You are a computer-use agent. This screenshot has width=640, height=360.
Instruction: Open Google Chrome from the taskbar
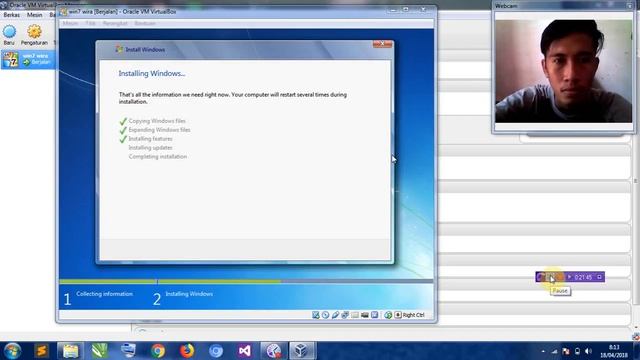coord(158,351)
